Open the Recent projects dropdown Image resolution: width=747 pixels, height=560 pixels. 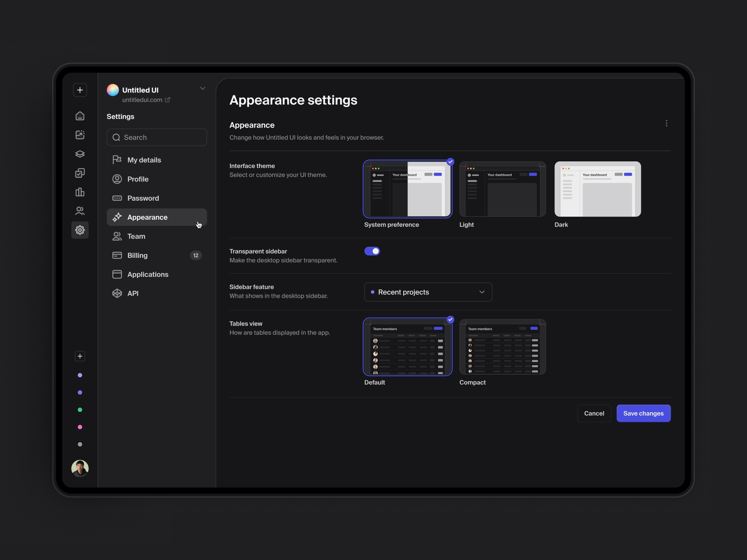click(428, 292)
